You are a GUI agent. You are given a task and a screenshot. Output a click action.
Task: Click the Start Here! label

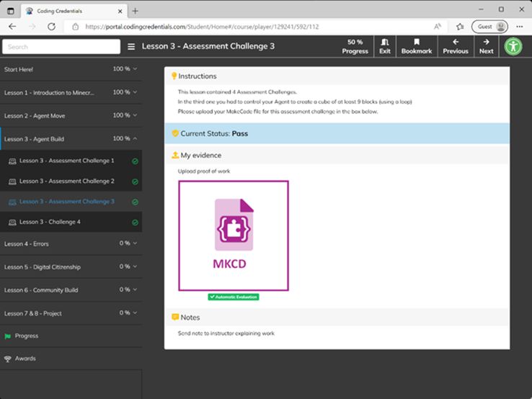(19, 69)
